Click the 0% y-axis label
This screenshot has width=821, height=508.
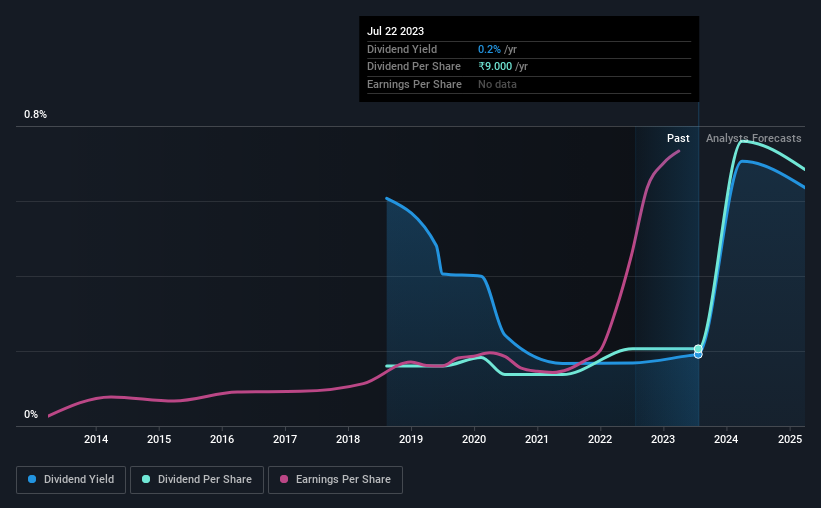tap(31, 414)
